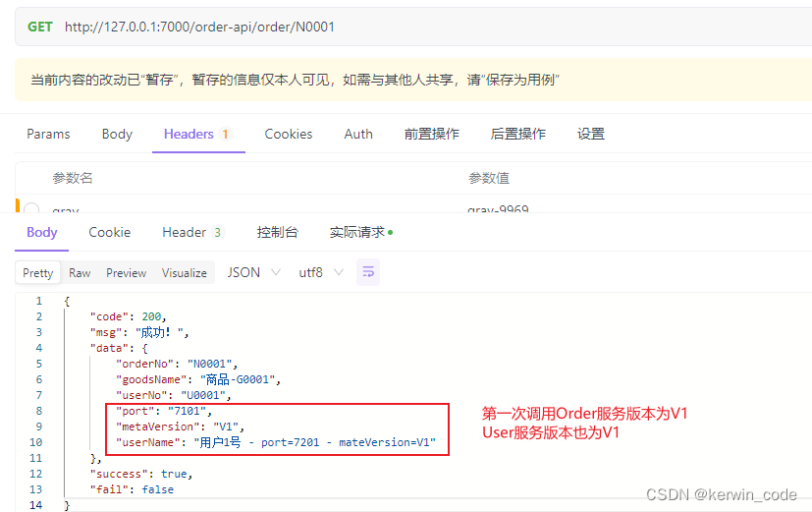
Task: Click the "code": 200 line
Action: [128, 316]
